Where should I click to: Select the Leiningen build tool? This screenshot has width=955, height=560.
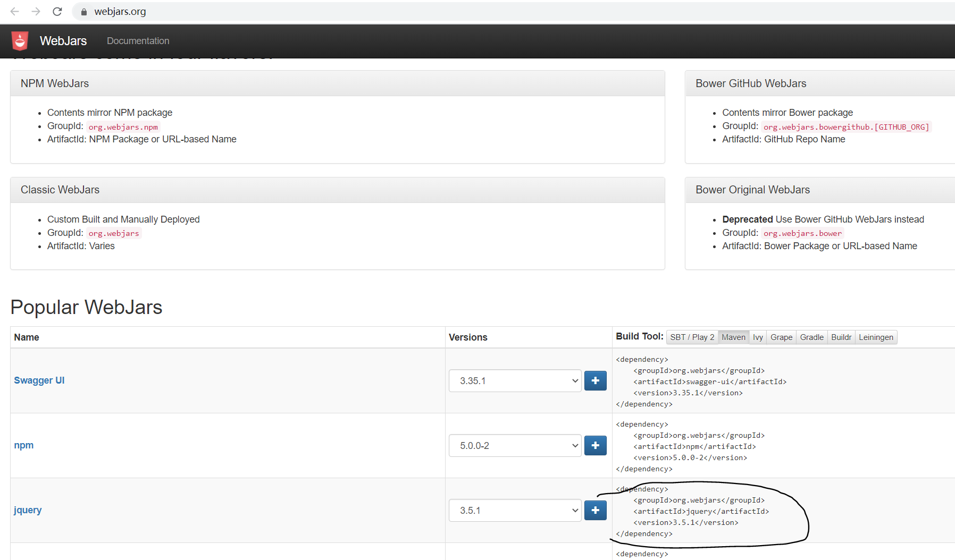(x=876, y=337)
